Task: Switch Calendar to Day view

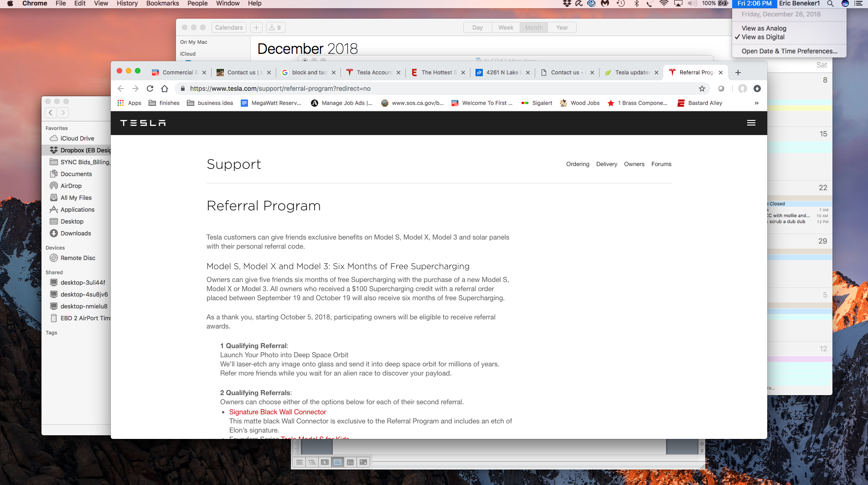Action: [477, 27]
